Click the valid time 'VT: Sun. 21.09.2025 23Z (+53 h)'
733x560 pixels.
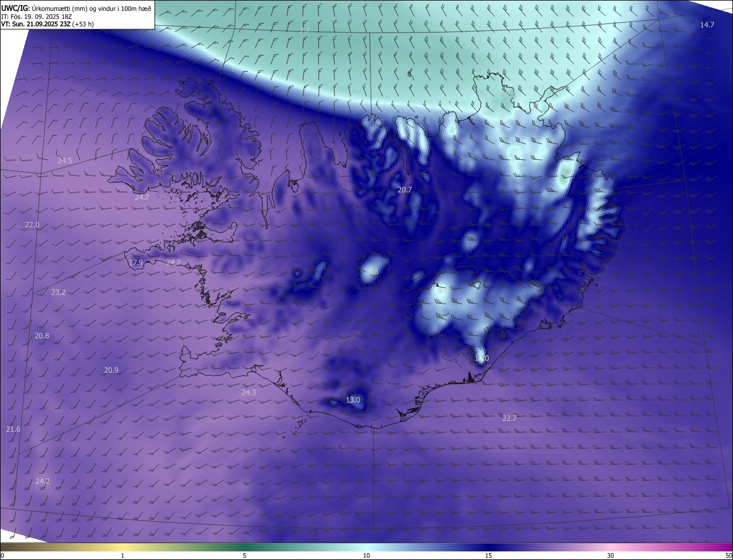(x=48, y=24)
